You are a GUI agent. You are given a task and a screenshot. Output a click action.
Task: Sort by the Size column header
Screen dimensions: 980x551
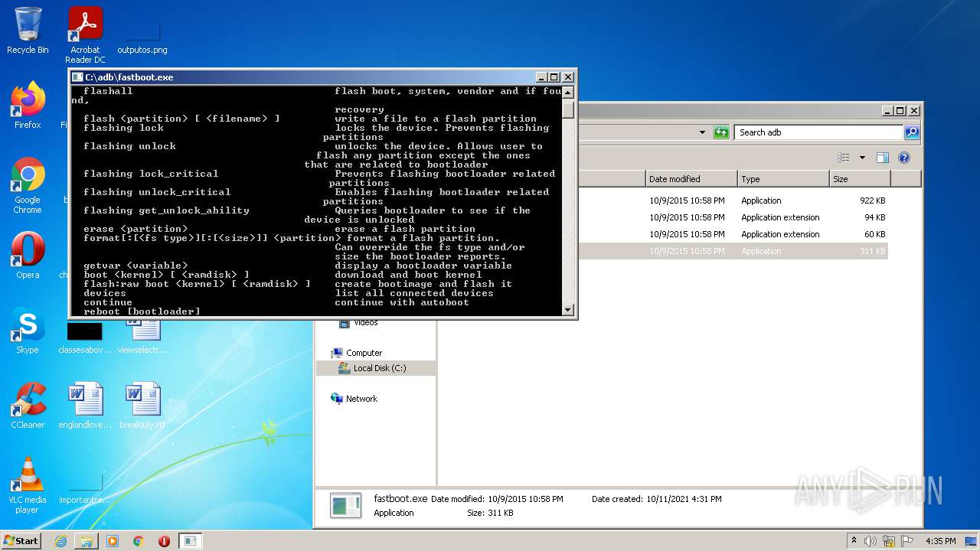[860, 179]
